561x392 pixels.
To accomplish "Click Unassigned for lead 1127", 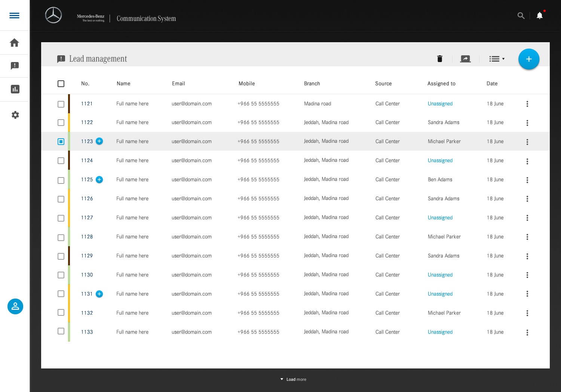I will pos(440,217).
